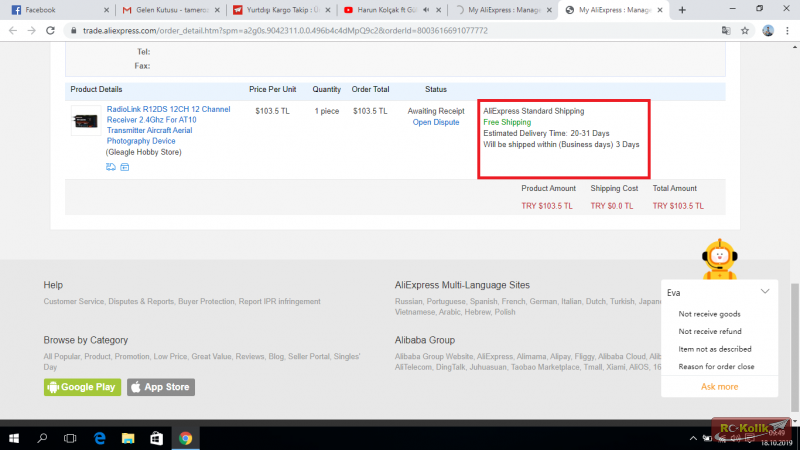Screen dimensions: 800x450
Task: Open Microsoft Store from the taskbar
Action: 157,438
